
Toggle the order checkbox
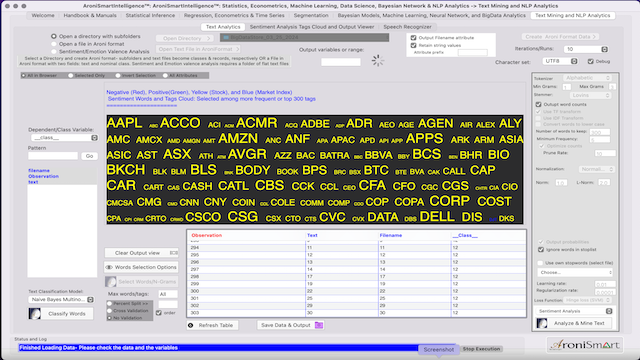159,313
